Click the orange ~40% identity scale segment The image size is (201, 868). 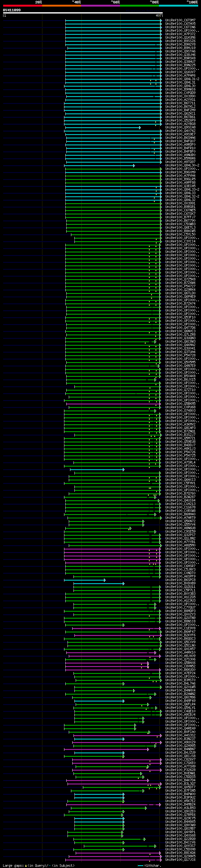[62, 6]
